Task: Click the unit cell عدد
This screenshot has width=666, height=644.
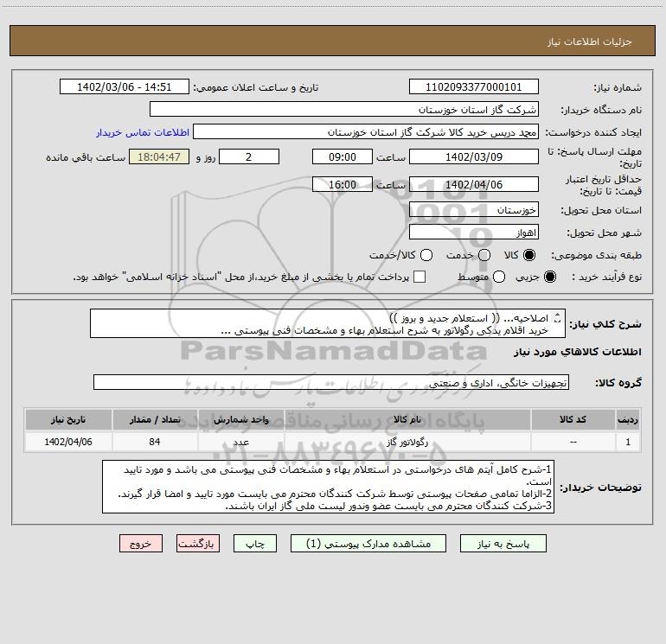Action: [240, 442]
